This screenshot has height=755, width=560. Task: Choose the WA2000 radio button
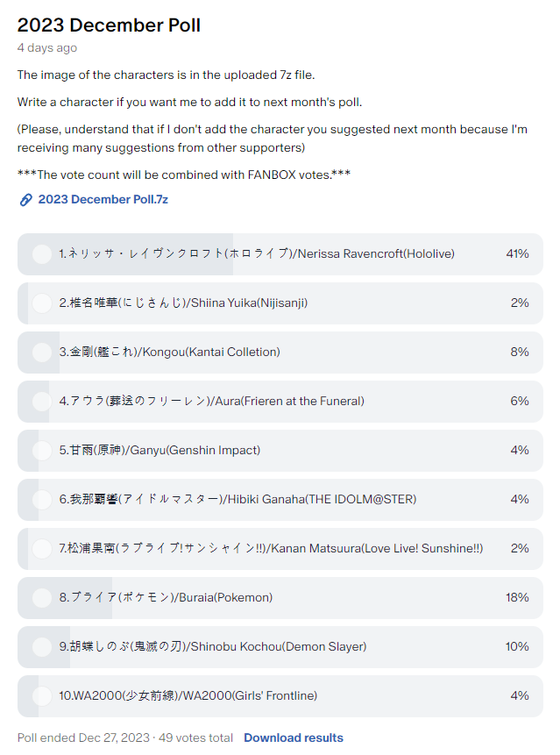tap(41, 696)
